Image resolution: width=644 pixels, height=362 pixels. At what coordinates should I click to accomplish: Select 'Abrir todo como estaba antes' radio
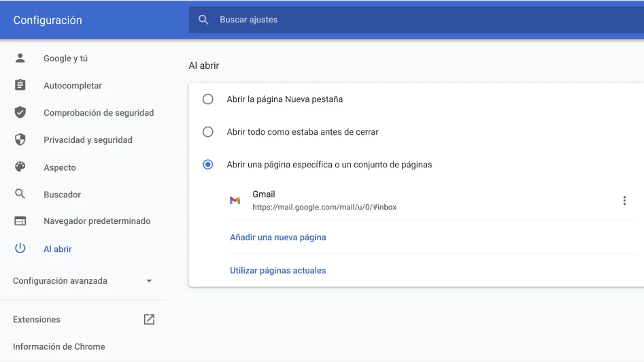click(208, 132)
